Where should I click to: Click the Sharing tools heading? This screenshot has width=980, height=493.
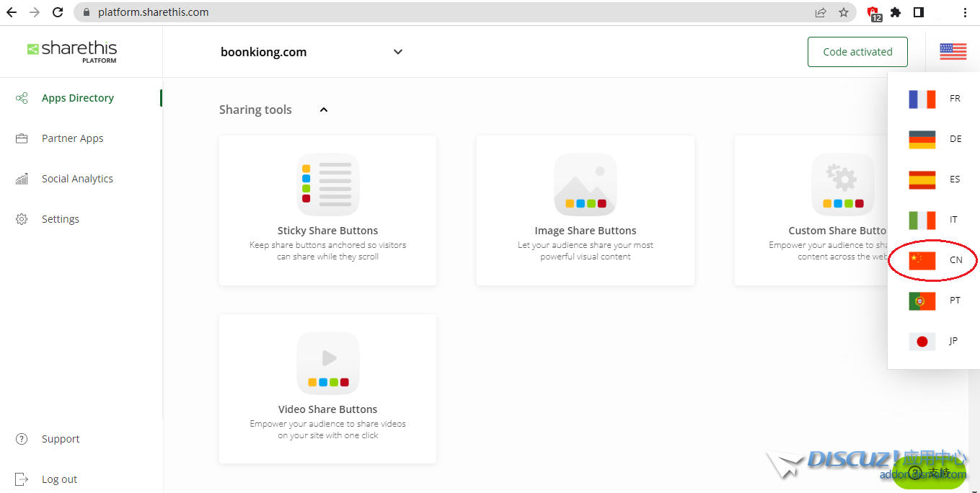255,110
